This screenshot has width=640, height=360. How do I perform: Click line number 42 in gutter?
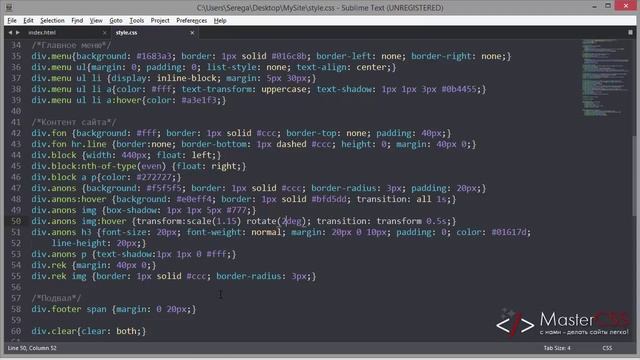tap(16, 133)
